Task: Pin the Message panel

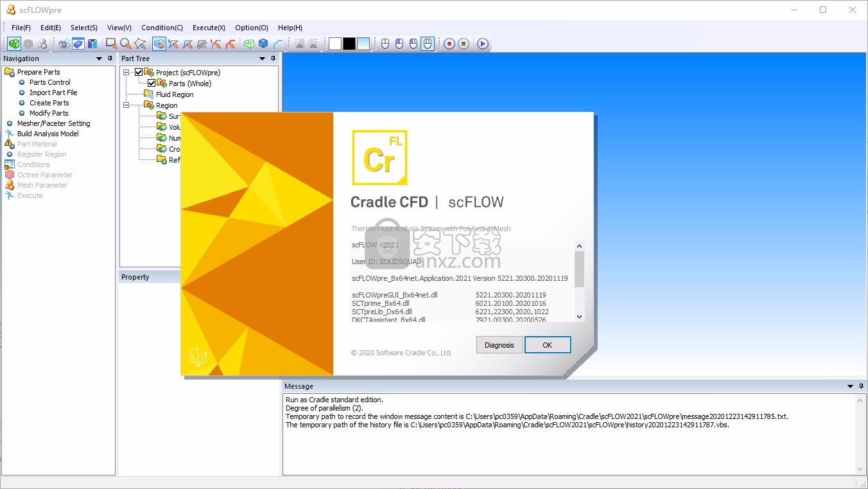Action: (861, 386)
